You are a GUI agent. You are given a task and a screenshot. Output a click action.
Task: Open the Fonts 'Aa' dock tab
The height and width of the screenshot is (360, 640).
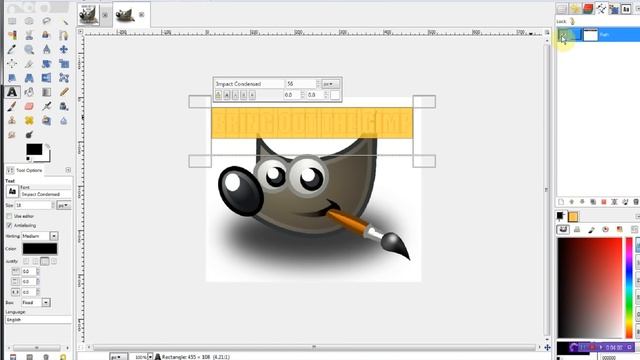point(626,9)
